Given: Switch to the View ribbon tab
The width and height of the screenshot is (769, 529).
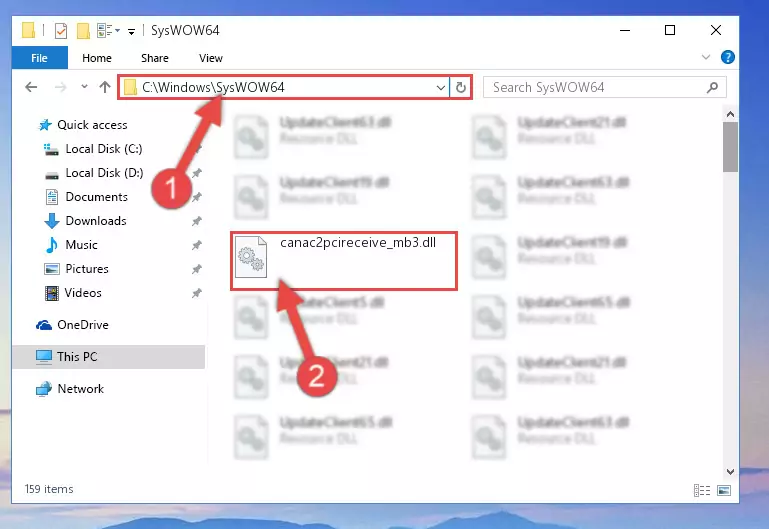Looking at the screenshot, I should pyautogui.click(x=211, y=58).
